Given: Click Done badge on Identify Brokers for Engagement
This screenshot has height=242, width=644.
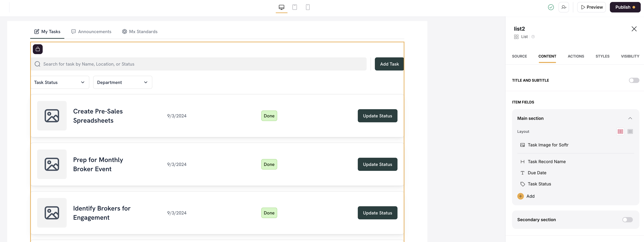Looking at the screenshot, I should [x=269, y=213].
